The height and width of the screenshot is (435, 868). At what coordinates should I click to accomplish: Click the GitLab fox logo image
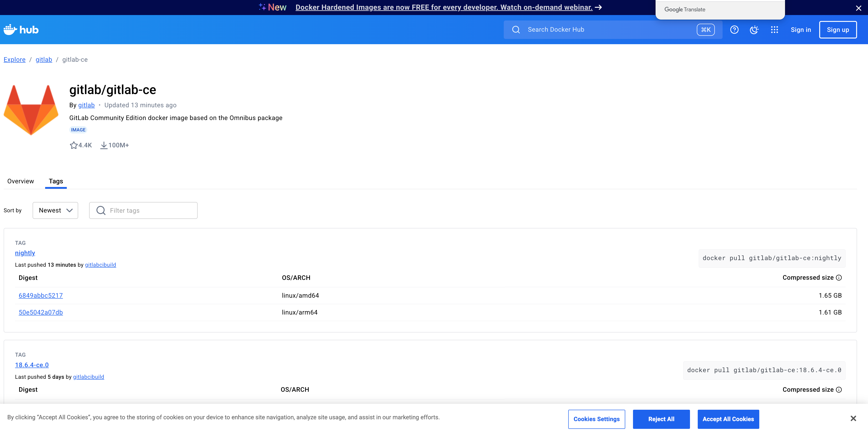[31, 110]
